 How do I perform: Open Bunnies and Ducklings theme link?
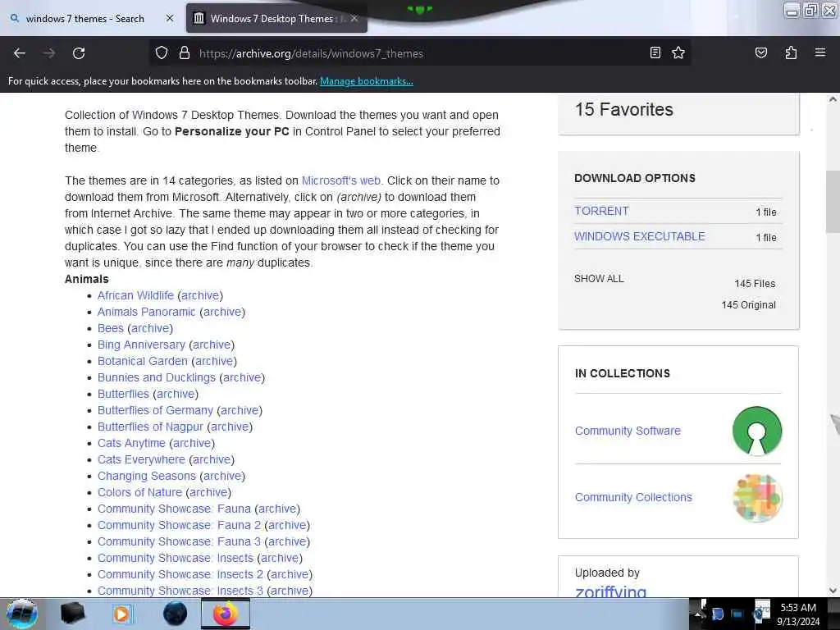(x=157, y=377)
